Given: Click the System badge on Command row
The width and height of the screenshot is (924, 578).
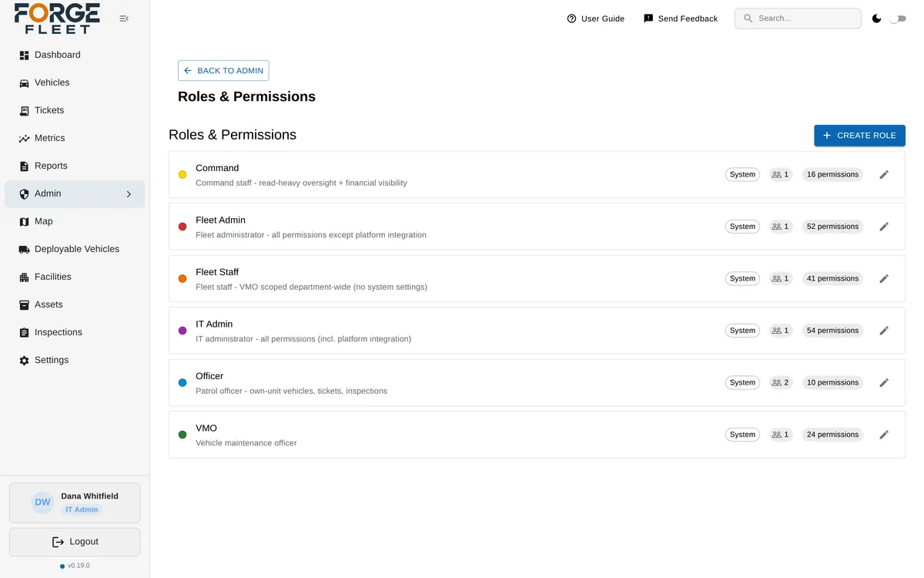Looking at the screenshot, I should (x=742, y=175).
